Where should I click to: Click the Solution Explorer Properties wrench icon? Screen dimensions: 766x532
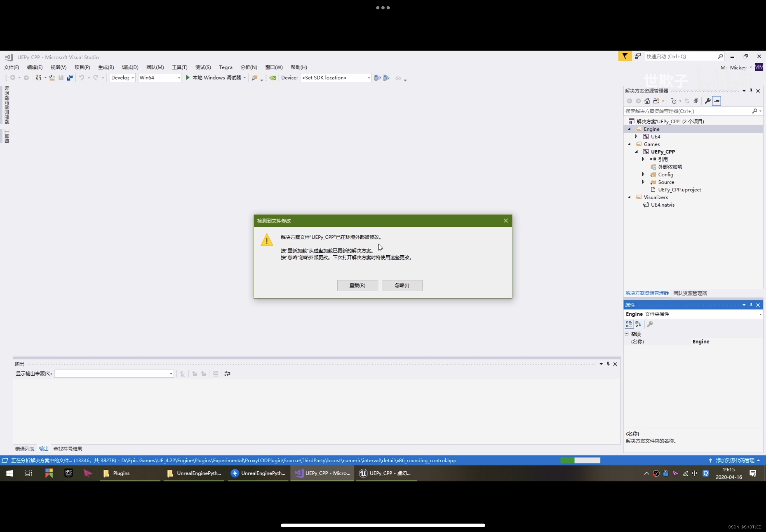pyautogui.click(x=707, y=101)
